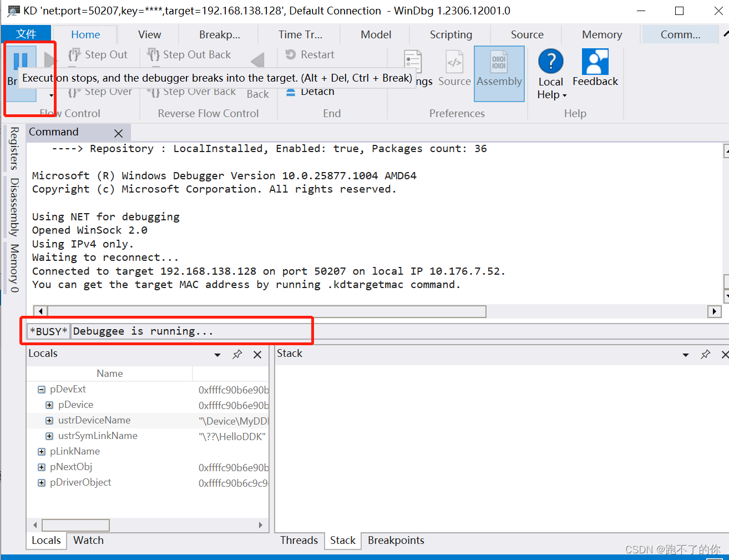This screenshot has height=560, width=729.
Task: Open the Breakpoints ribbon tab
Action: (x=220, y=34)
